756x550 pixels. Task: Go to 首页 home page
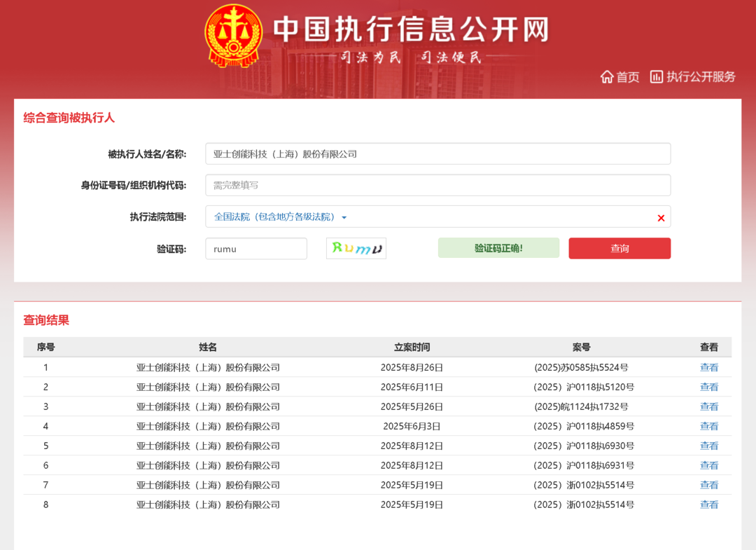coord(627,77)
